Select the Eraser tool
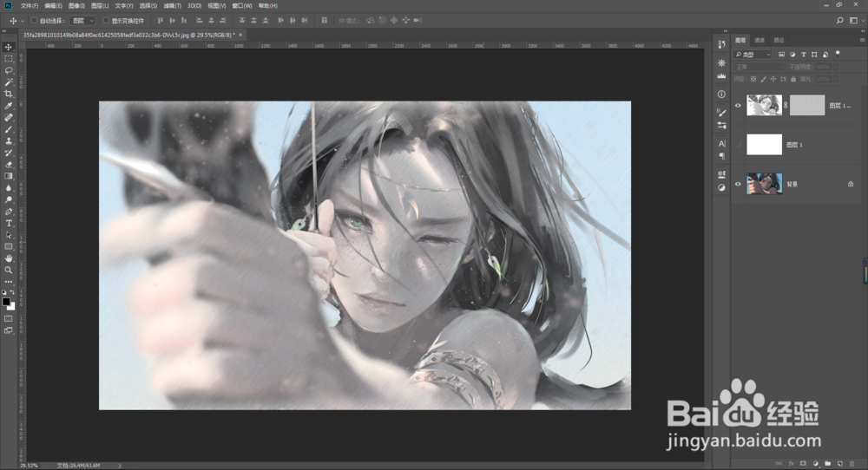Screen dimensions: 868x470 [x=9, y=165]
